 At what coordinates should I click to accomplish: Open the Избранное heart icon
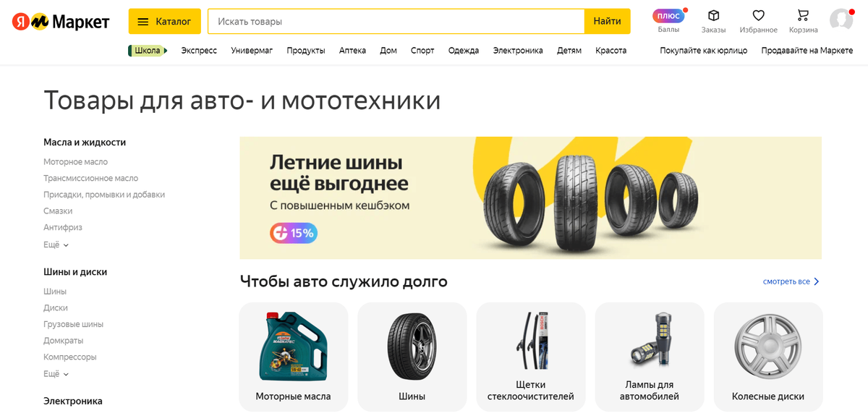758,15
